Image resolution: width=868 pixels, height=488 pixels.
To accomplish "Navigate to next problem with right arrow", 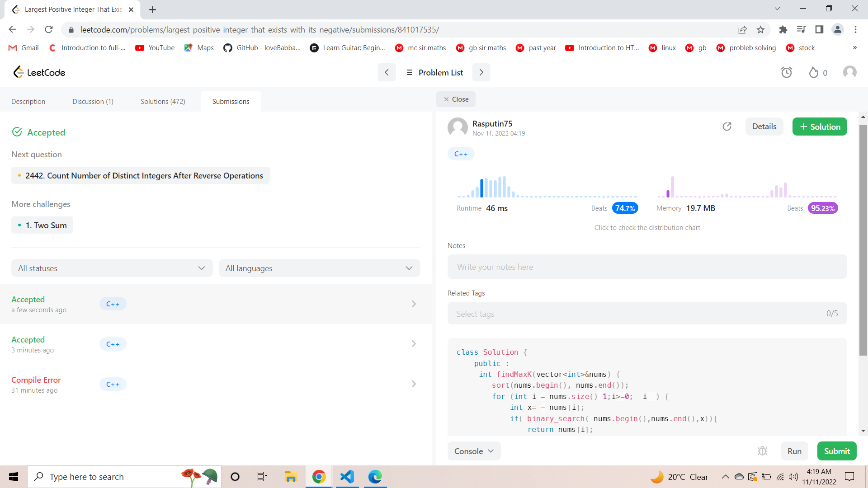I will click(x=481, y=72).
